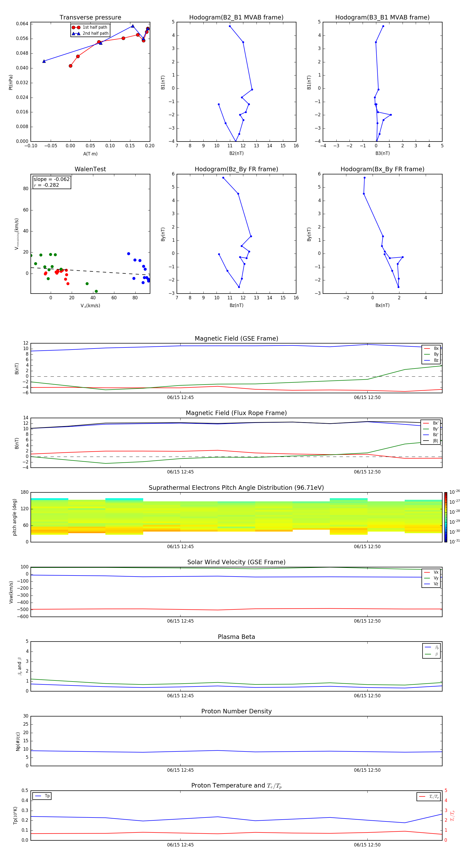Click the "Proton Temperature and Te/Tp" title

236,786
